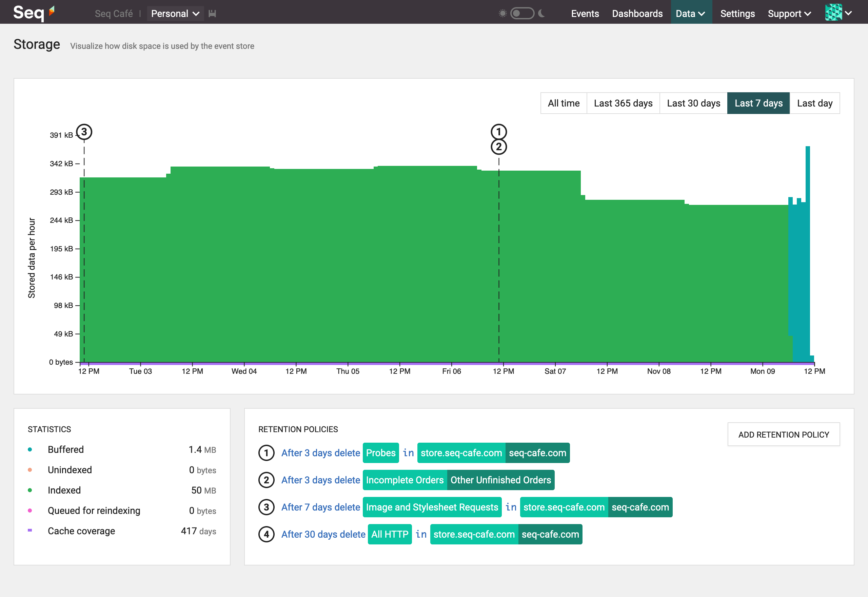Open the After 30 days delete policy
This screenshot has width=868, height=597.
tap(323, 534)
